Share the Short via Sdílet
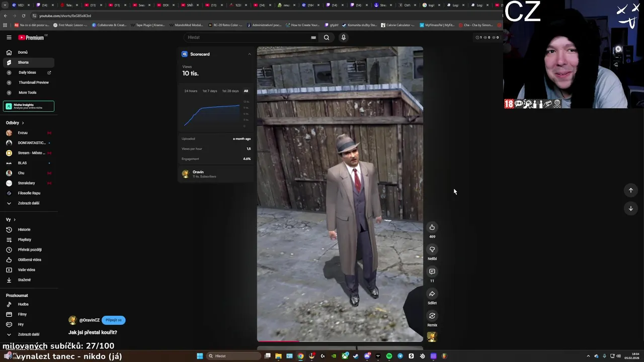Image resolution: width=644 pixels, height=362 pixels. click(432, 294)
